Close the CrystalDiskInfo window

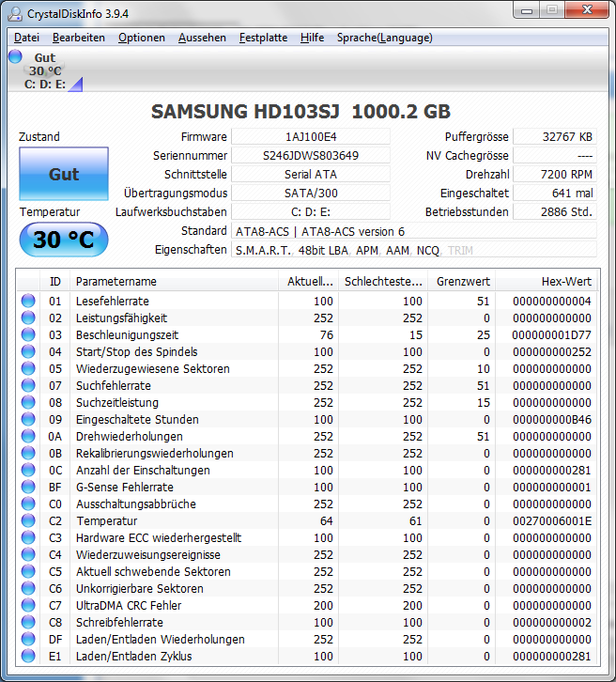[x=587, y=9]
